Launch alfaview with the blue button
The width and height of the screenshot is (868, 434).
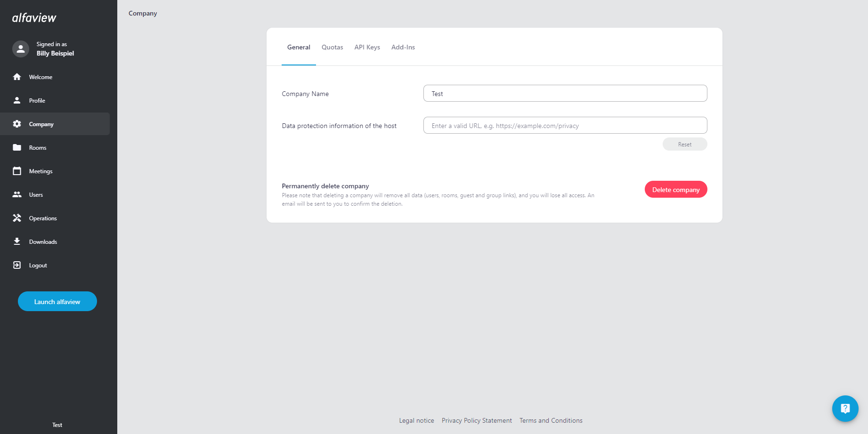pos(57,301)
